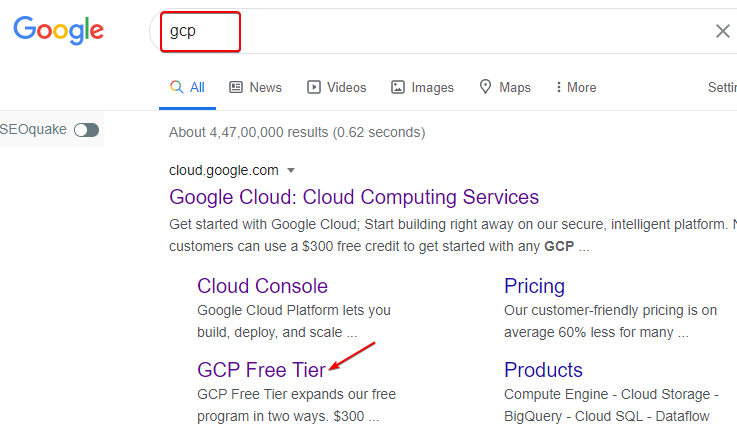737x439 pixels.
Task: Toggle the SEOquake switch
Action: tap(87, 129)
